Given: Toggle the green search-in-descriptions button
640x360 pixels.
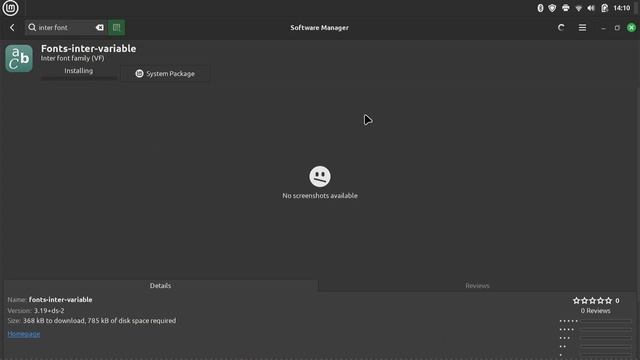Looking at the screenshot, I should [x=116, y=27].
